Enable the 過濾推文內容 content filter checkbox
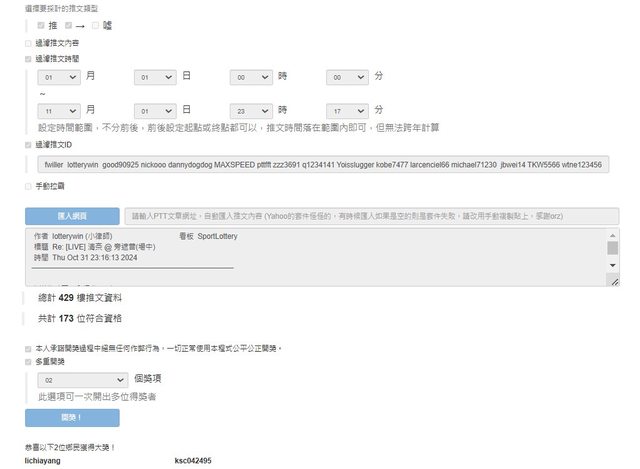The width and height of the screenshot is (640, 469). tap(28, 43)
